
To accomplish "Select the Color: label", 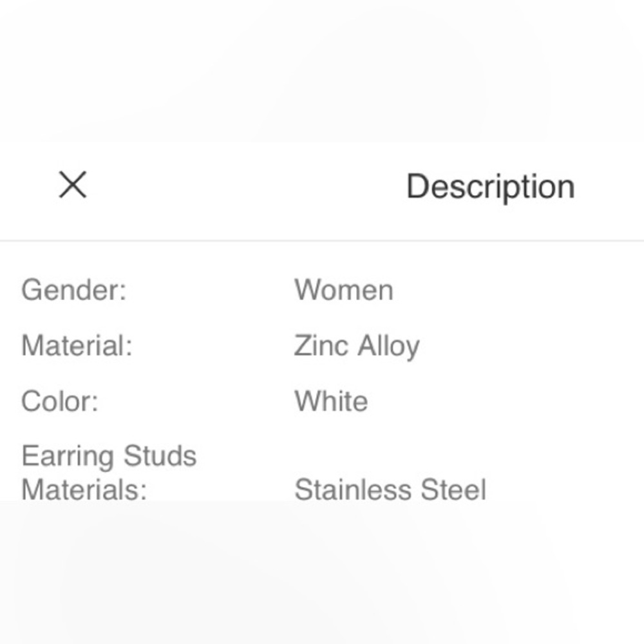I will click(x=60, y=401).
